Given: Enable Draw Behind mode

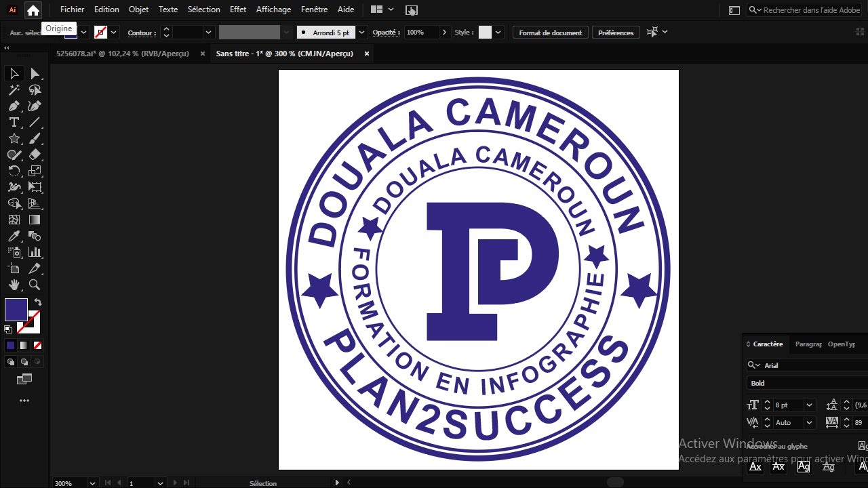Looking at the screenshot, I should coord(24,362).
